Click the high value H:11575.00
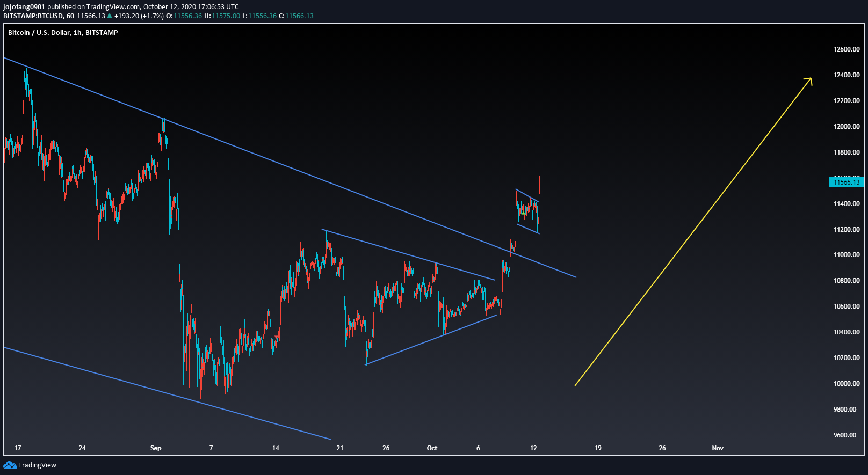The width and height of the screenshot is (868, 475). click(222, 16)
